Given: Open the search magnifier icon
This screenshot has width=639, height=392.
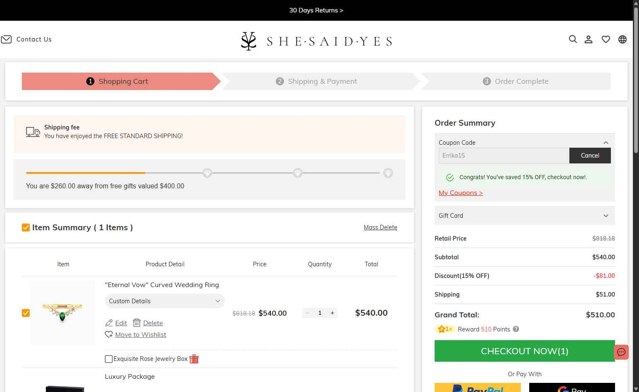Looking at the screenshot, I should [x=573, y=39].
